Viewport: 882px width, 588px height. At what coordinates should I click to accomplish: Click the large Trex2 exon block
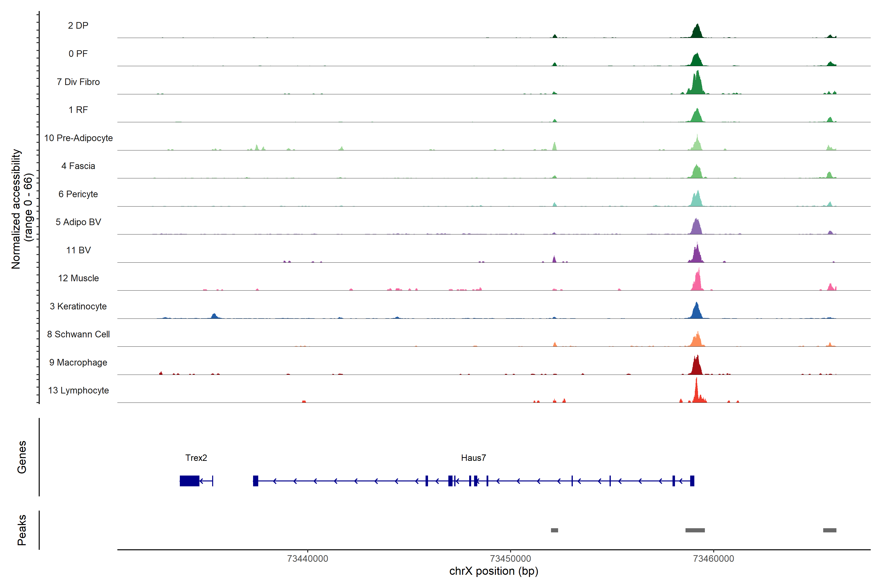coord(189,481)
